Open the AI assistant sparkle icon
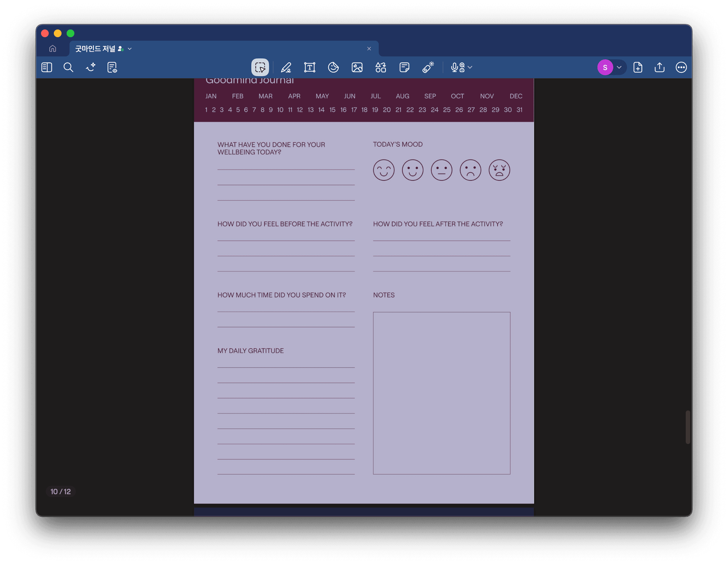Image resolution: width=728 pixels, height=564 pixels. click(90, 67)
